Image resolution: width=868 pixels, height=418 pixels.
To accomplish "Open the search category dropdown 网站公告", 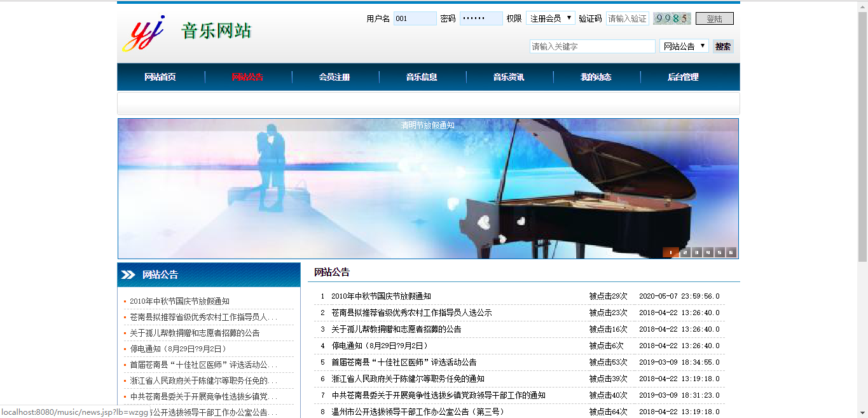I will (x=684, y=46).
